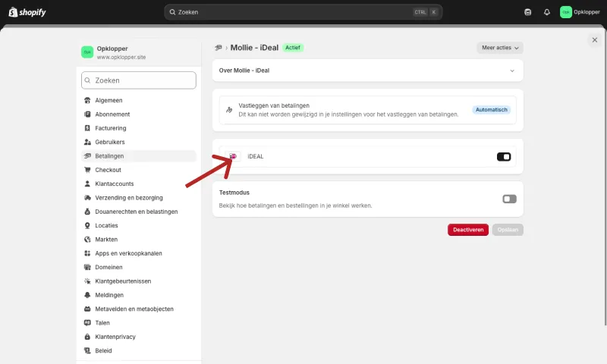Click the top Shopify search bar
607x364 pixels.
pyautogui.click(x=303, y=12)
